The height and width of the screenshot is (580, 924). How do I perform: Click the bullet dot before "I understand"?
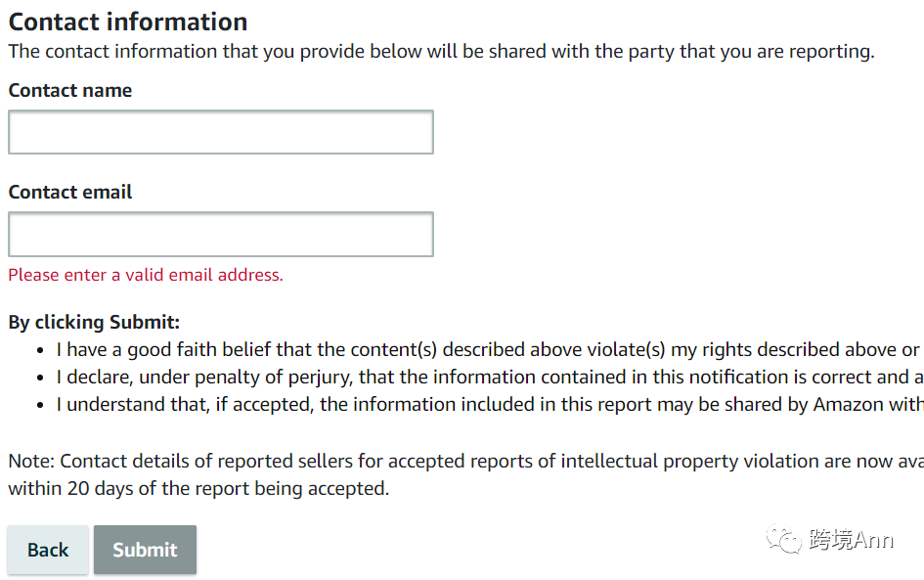(x=40, y=405)
